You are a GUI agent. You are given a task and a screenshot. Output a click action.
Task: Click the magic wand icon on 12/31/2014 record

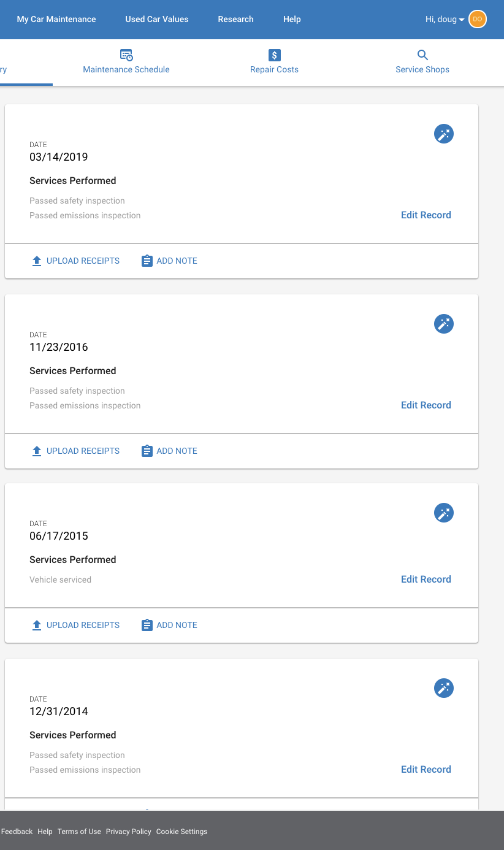(x=444, y=688)
